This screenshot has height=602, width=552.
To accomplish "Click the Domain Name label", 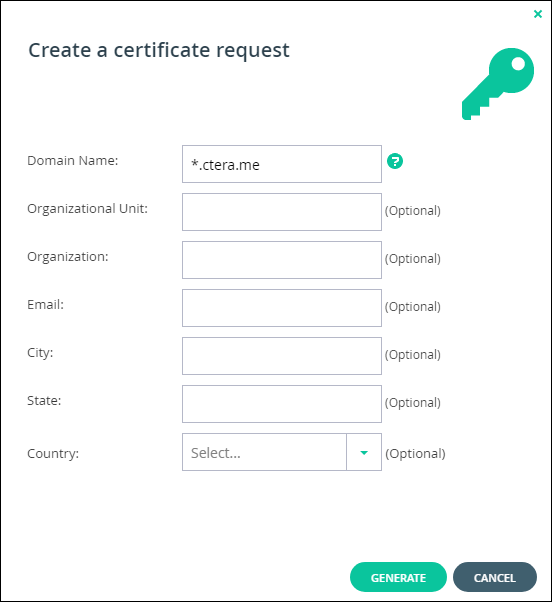I will coord(73,160).
